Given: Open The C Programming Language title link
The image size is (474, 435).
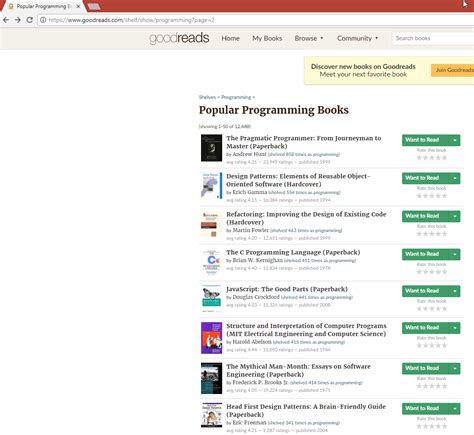Looking at the screenshot, I should [x=293, y=252].
